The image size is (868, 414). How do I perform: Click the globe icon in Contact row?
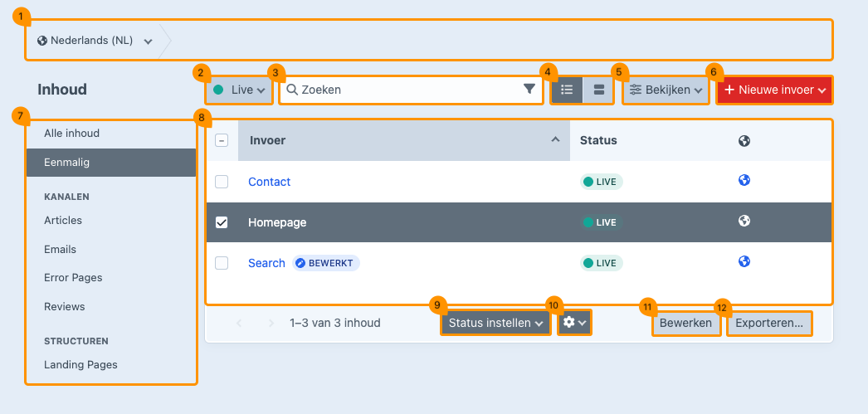click(x=744, y=181)
